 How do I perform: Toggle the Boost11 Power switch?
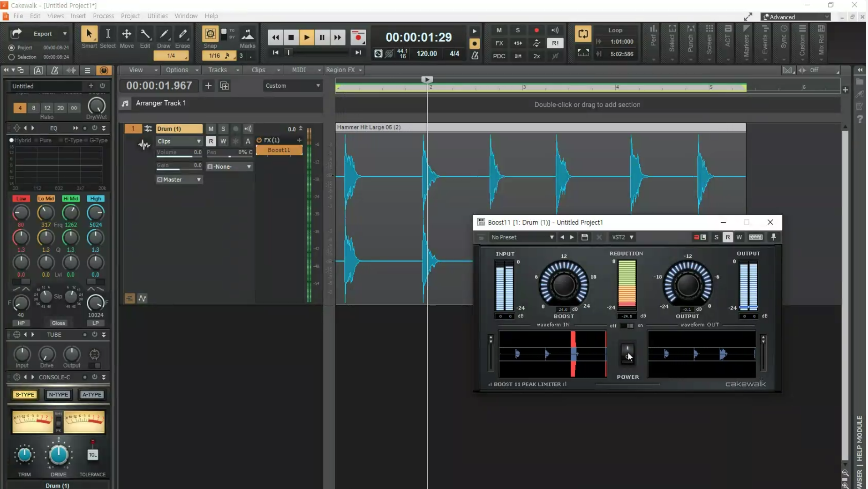coord(627,354)
